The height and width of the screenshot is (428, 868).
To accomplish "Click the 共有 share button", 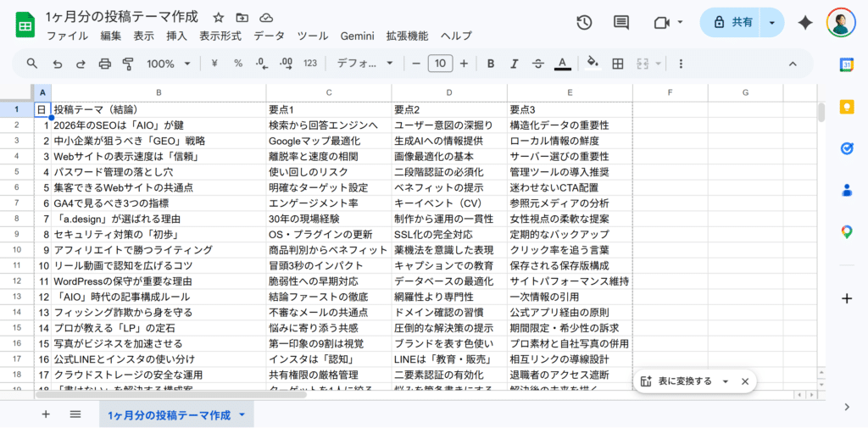I will [734, 23].
